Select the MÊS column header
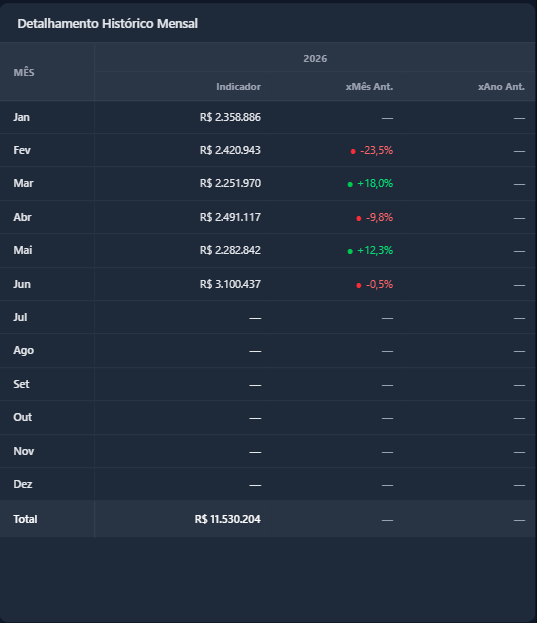 (x=24, y=72)
